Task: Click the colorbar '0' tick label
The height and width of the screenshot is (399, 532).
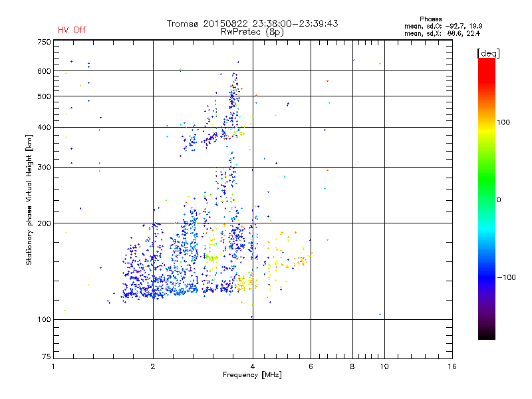Action: coord(499,200)
